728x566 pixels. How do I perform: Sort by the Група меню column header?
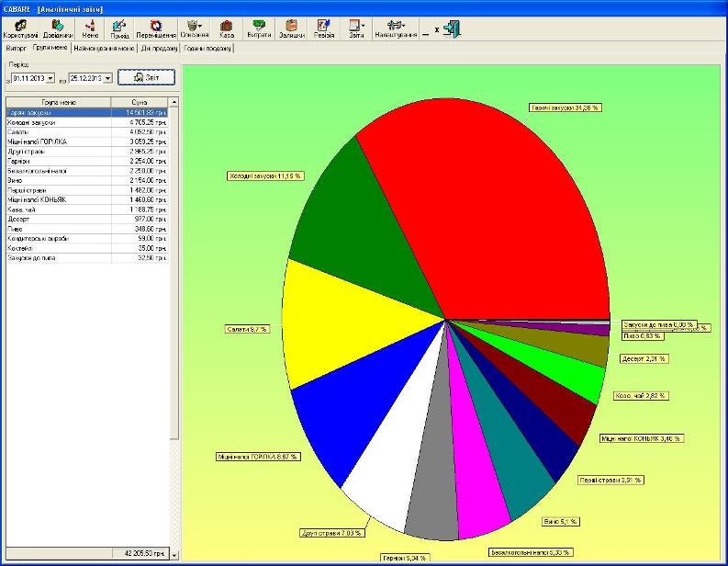pyautogui.click(x=59, y=102)
